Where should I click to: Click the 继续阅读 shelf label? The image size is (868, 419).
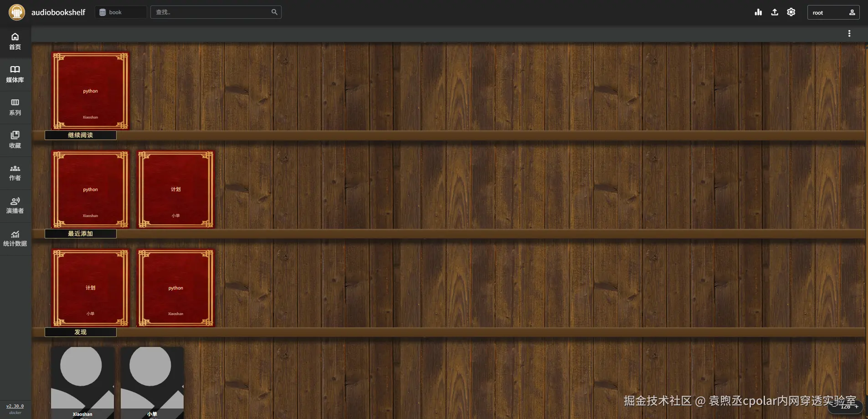click(81, 135)
